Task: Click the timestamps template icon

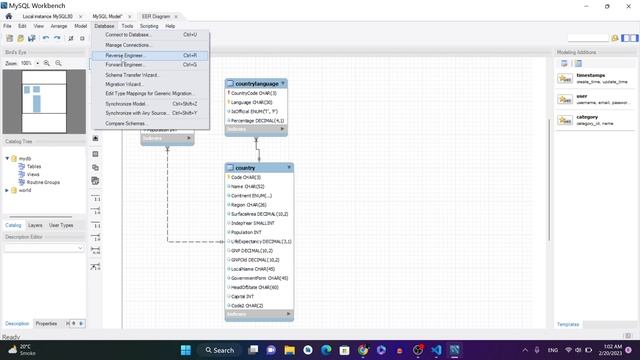Action: 565,78
